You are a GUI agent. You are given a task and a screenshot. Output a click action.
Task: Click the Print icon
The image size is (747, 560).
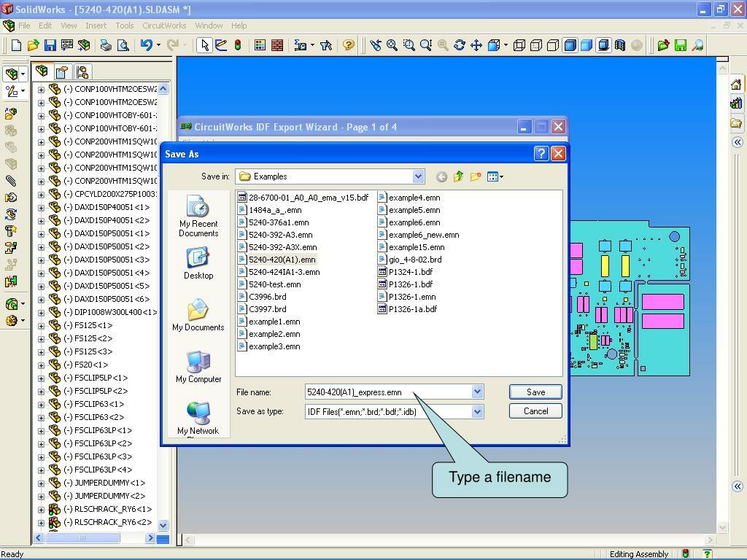click(x=106, y=45)
